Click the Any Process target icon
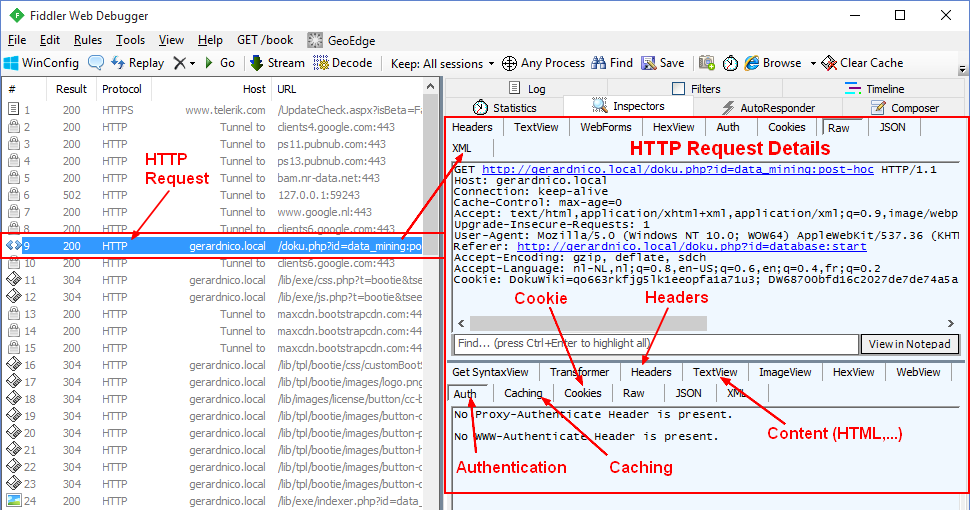The image size is (970, 510). tap(509, 63)
